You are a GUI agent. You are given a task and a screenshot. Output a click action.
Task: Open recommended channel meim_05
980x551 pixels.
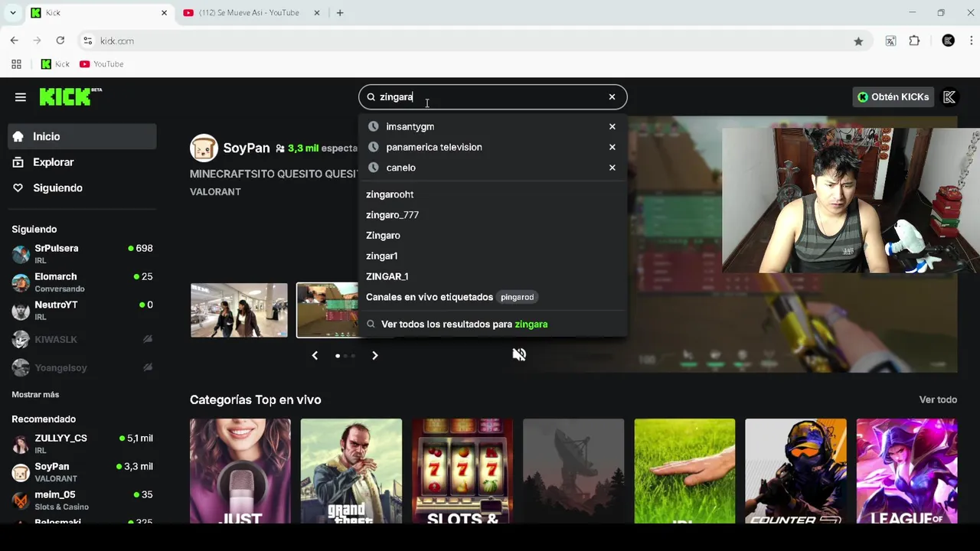point(82,500)
